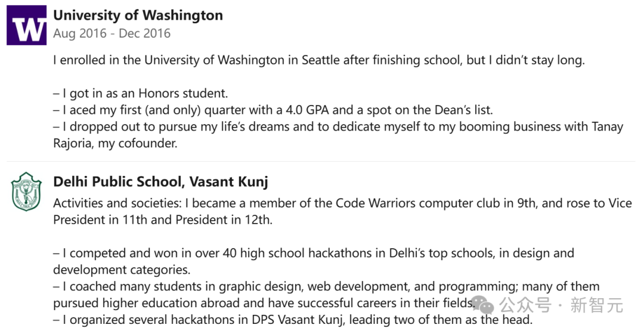Click 'Rajoria, my cofounder' text
The image size is (644, 331).
click(116, 143)
